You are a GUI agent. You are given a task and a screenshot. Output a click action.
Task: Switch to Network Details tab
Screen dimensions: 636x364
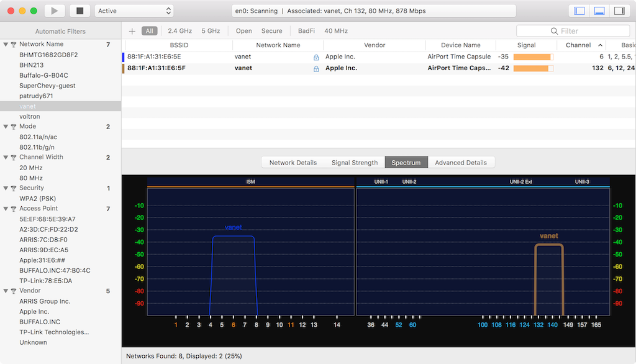[293, 162]
